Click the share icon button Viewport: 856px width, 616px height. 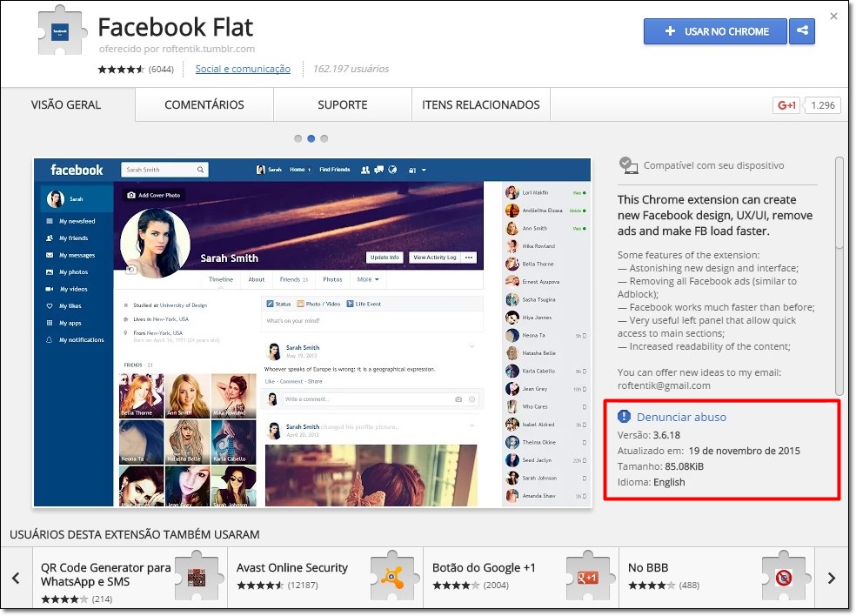[x=802, y=31]
